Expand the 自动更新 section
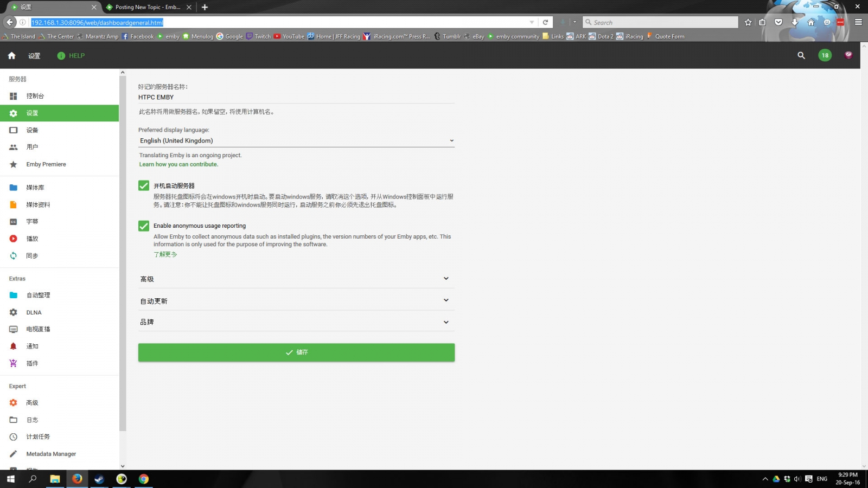 296,300
